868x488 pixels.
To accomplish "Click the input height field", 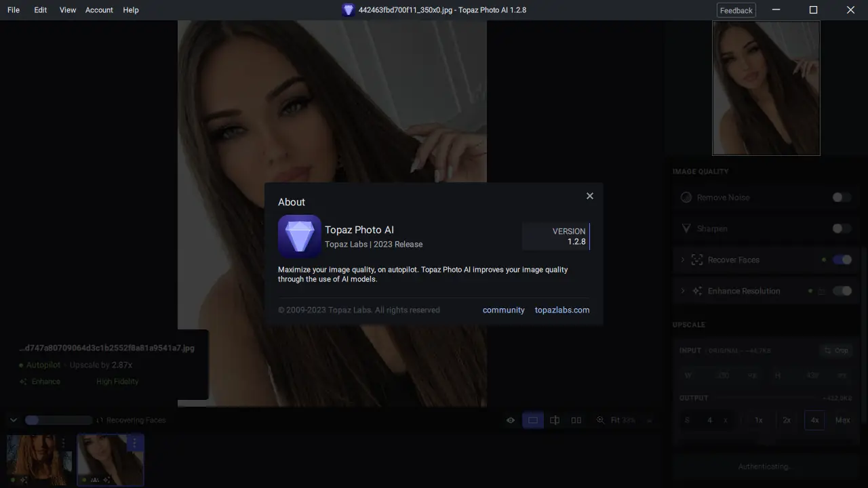I will pyautogui.click(x=810, y=375).
